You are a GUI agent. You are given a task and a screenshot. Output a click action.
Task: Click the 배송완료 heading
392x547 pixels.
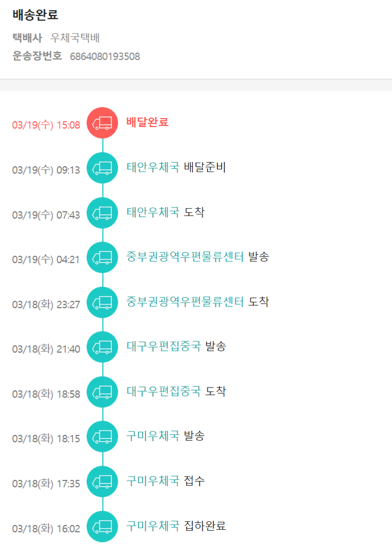[35, 14]
